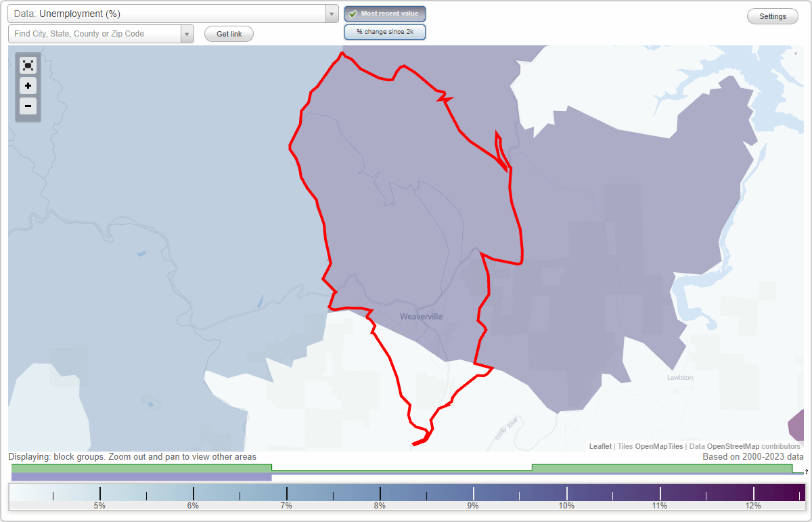The height and width of the screenshot is (522, 812).
Task: Click the 8% mark on the legend
Action: pos(380,506)
